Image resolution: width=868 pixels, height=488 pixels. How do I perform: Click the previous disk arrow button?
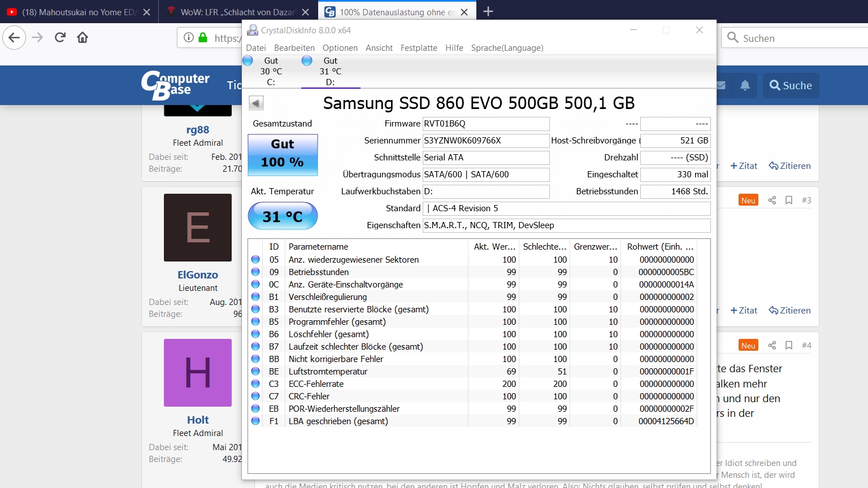(256, 103)
